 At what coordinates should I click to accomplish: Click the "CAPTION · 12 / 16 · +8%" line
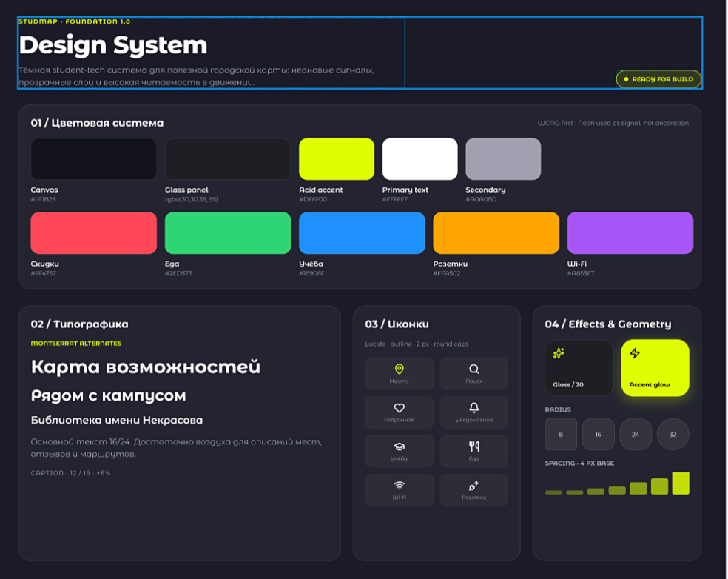pyautogui.click(x=70, y=473)
